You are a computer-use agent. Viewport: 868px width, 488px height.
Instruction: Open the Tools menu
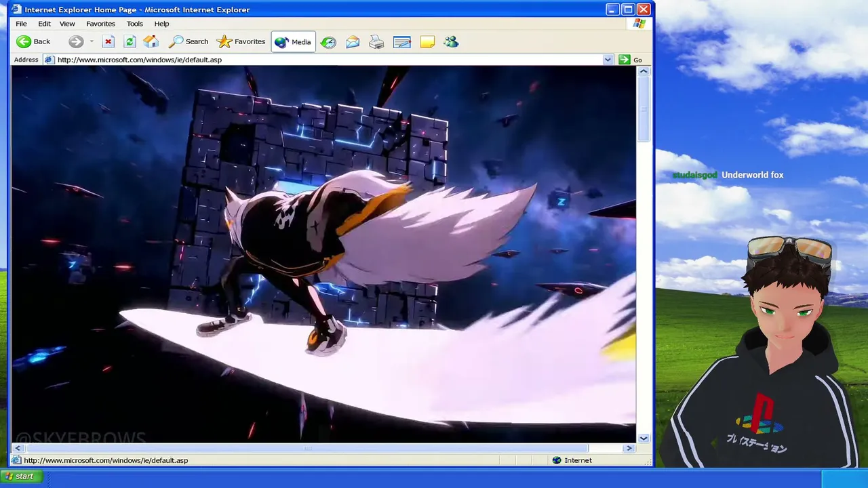tap(134, 24)
